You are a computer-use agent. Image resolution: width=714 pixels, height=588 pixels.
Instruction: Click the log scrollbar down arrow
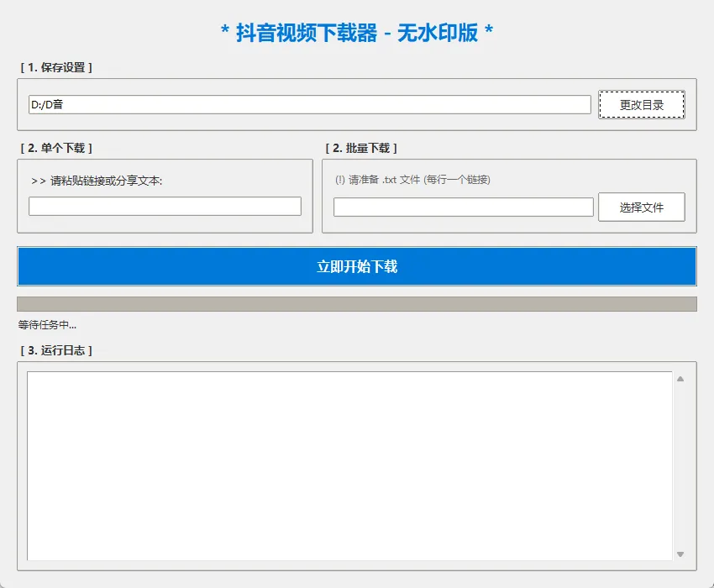(x=680, y=554)
